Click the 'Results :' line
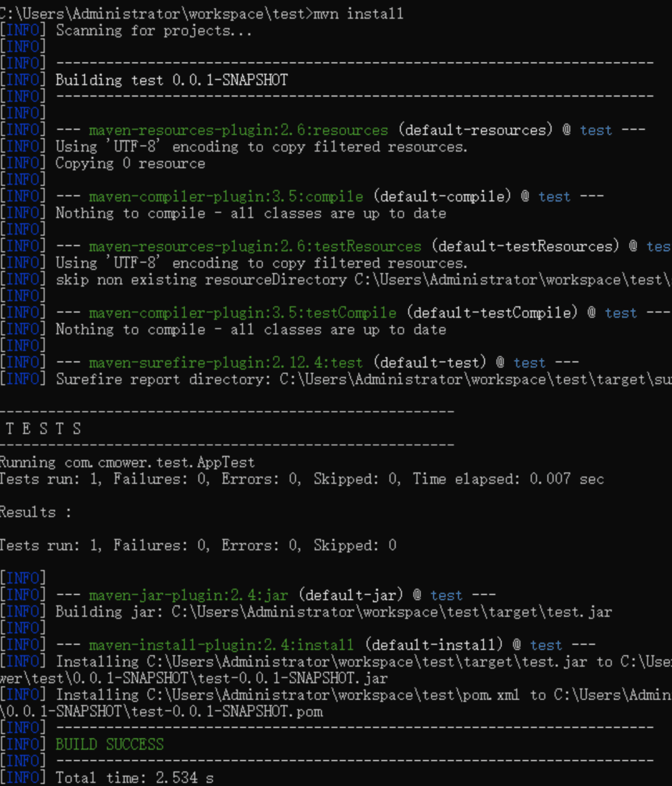The height and width of the screenshot is (786, 672). [x=35, y=512]
